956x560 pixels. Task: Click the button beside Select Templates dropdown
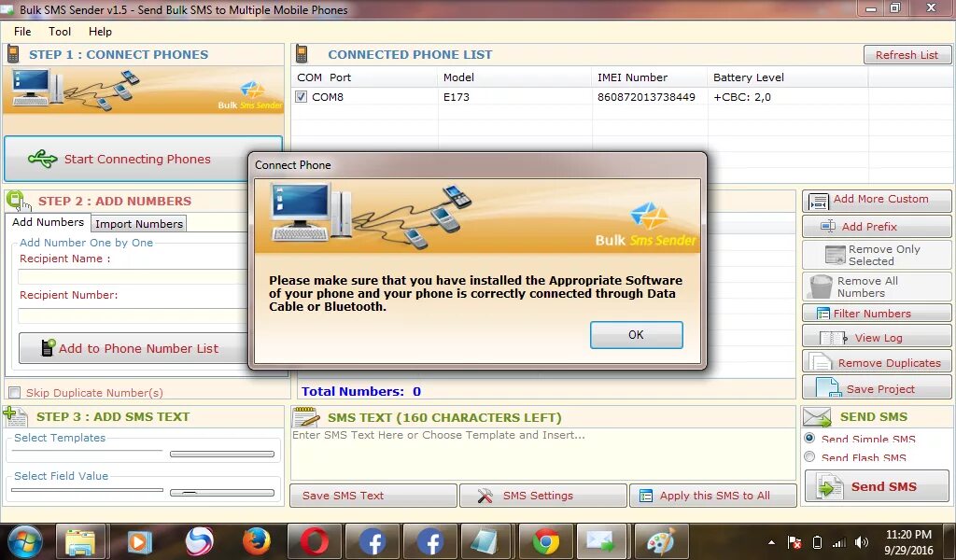click(222, 454)
